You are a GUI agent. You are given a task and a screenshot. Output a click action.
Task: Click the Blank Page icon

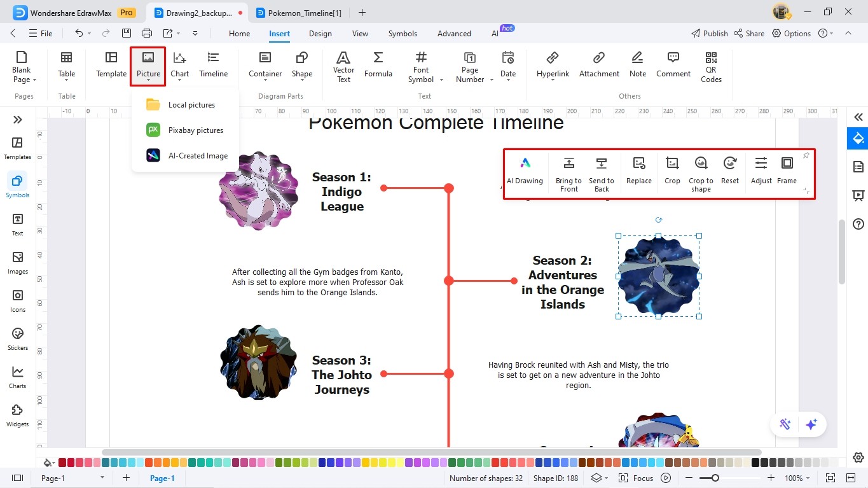22,58
